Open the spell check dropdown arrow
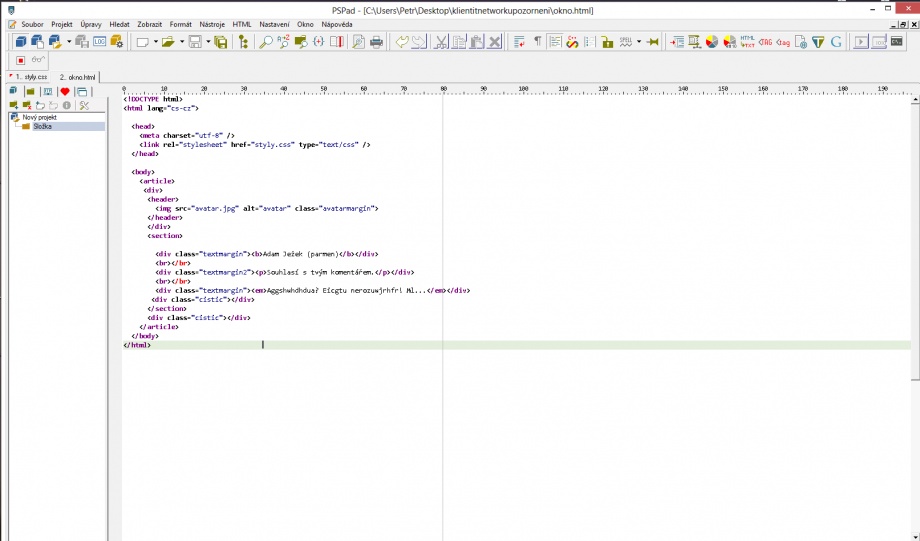920x541 pixels. point(638,42)
